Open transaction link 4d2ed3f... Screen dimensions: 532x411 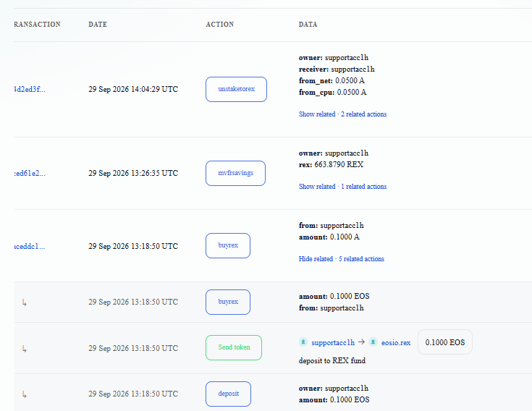[30, 89]
